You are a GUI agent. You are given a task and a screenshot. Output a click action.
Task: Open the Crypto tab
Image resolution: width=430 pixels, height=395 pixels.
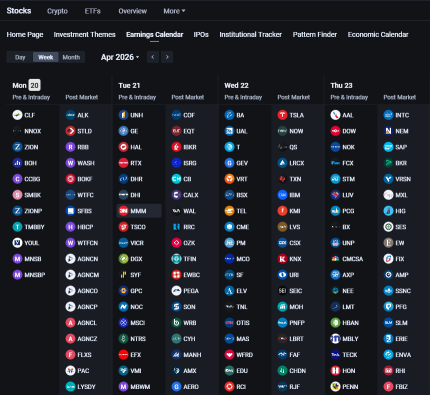click(57, 11)
